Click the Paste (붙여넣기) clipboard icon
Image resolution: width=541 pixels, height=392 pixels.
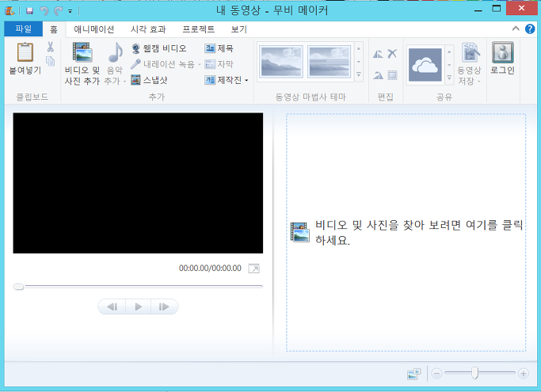pos(25,52)
